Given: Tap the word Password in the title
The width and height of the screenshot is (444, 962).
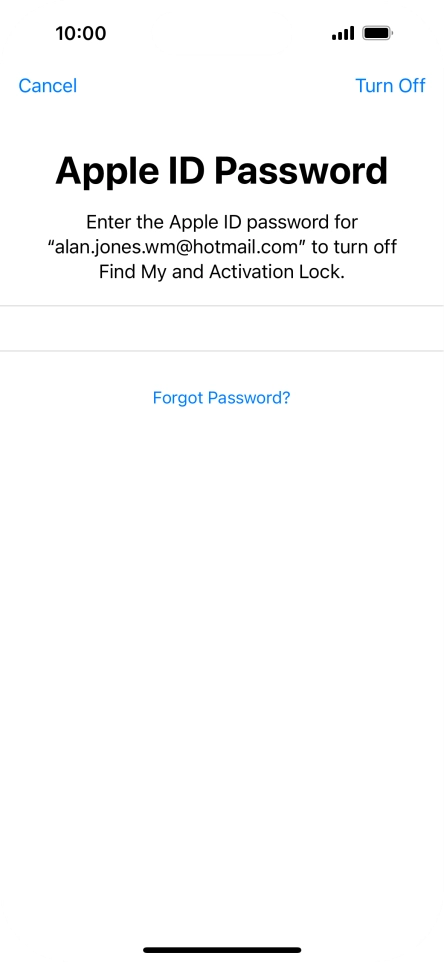Looking at the screenshot, I should pyautogui.click(x=300, y=170).
